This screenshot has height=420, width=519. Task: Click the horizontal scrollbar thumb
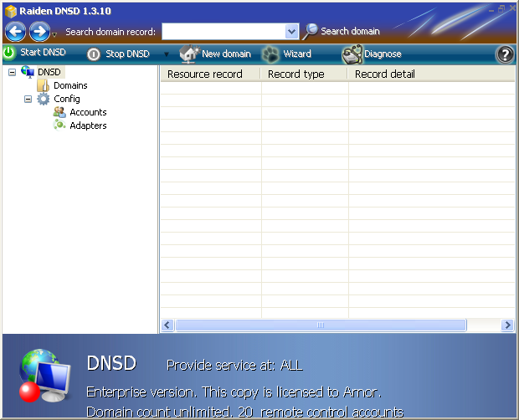tap(321, 325)
